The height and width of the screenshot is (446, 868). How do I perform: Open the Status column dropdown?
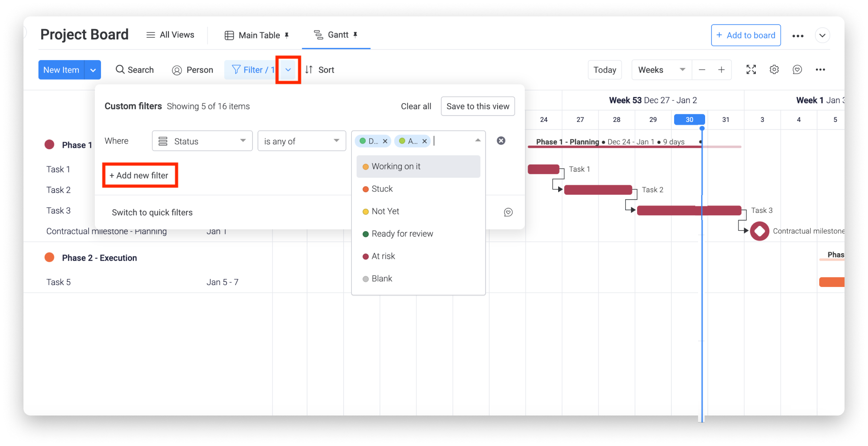pos(202,141)
